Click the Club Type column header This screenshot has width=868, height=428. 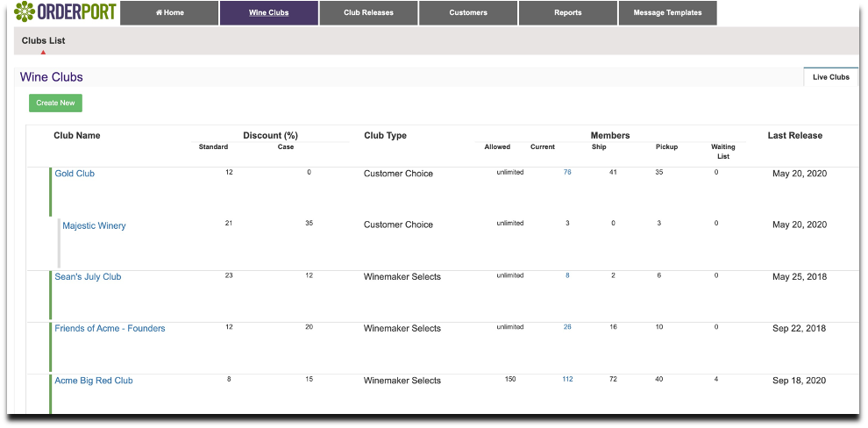[385, 135]
